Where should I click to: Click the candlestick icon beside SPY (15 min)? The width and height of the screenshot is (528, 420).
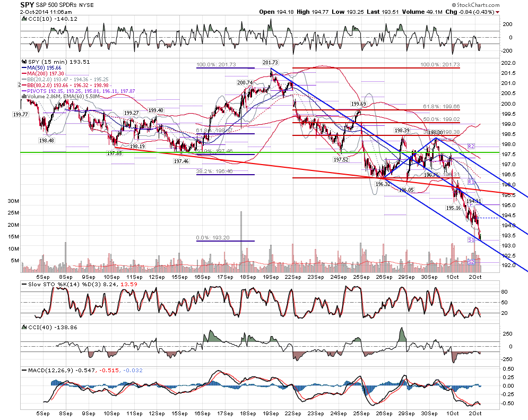[x=24, y=62]
